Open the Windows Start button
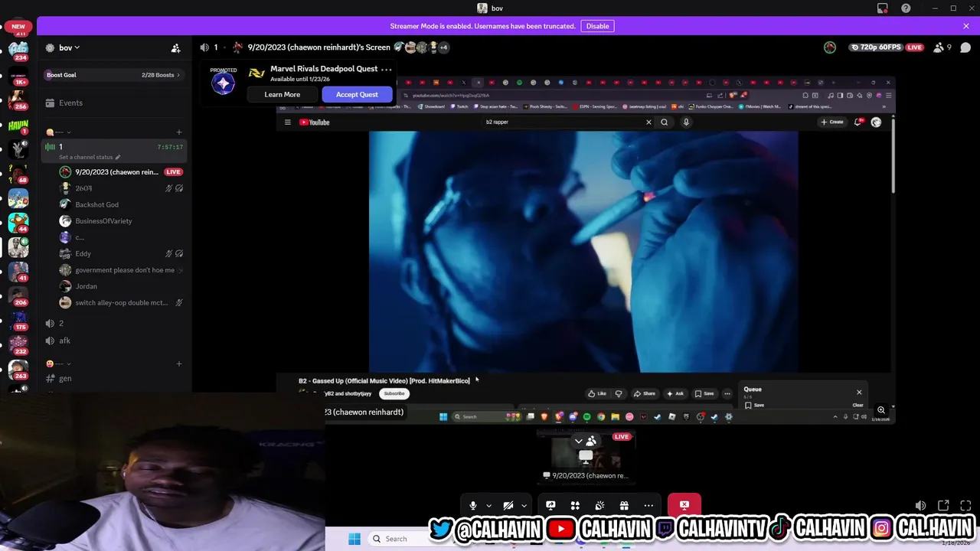The width and height of the screenshot is (980, 551). (x=354, y=539)
